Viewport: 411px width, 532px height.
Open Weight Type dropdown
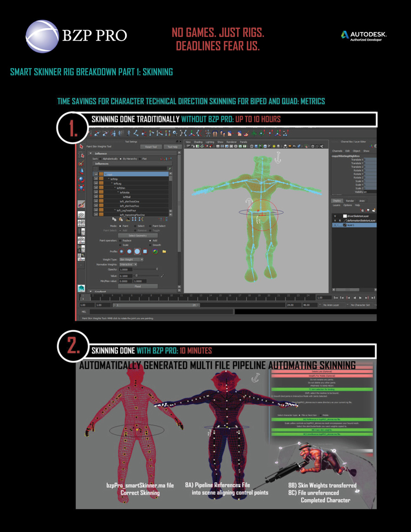(131, 259)
